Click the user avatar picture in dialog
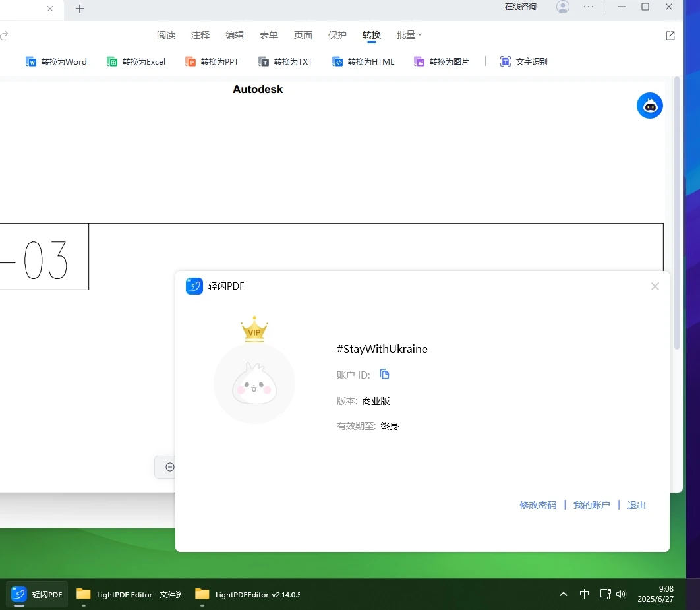Screen dimensions: 700x610 (x=254, y=383)
